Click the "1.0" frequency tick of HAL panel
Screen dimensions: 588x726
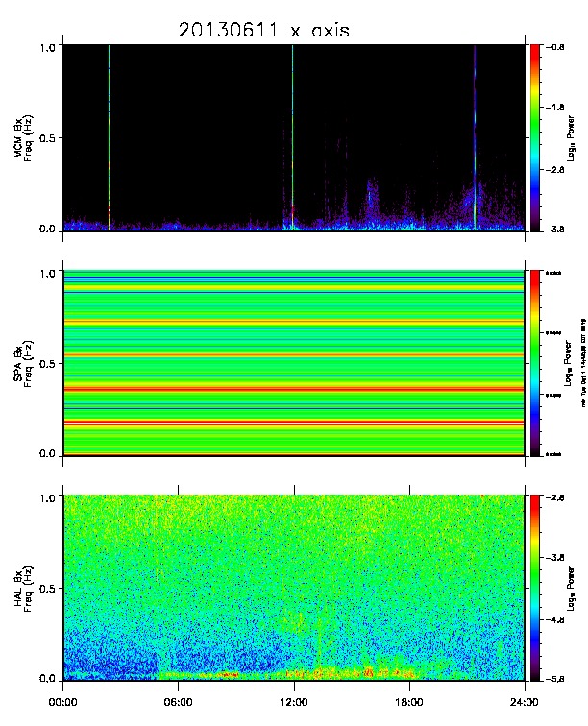pyautogui.click(x=47, y=497)
